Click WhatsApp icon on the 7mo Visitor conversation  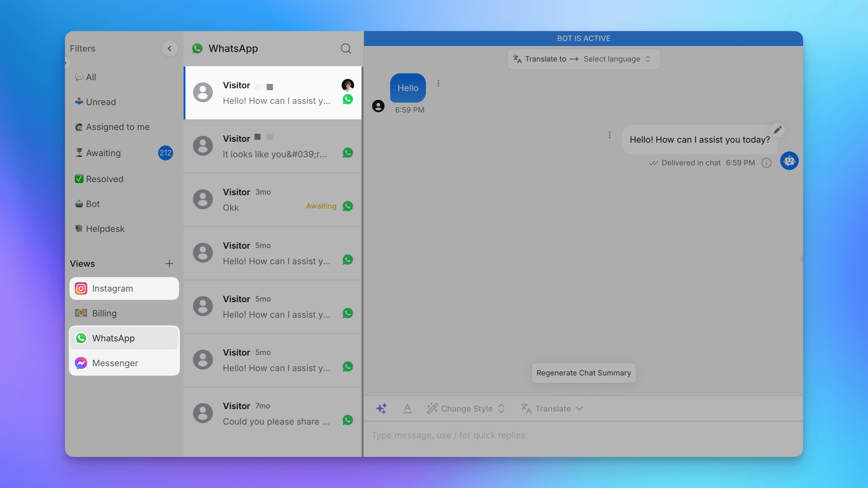[x=347, y=420]
